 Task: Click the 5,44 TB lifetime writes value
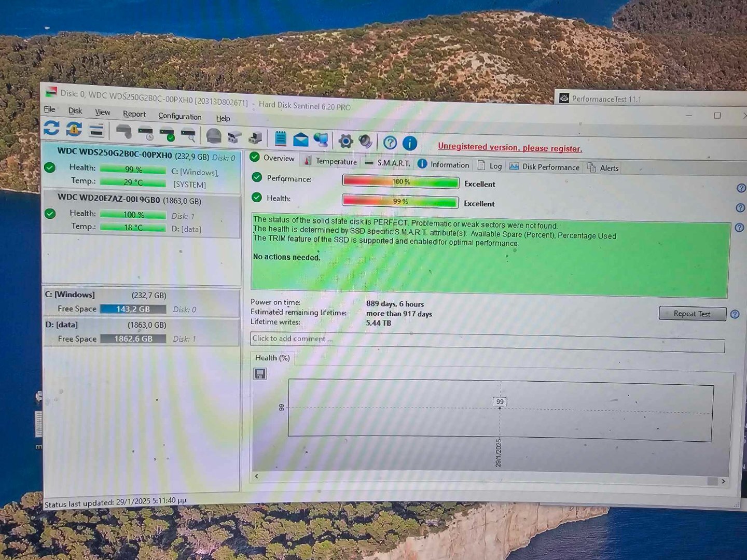click(379, 323)
